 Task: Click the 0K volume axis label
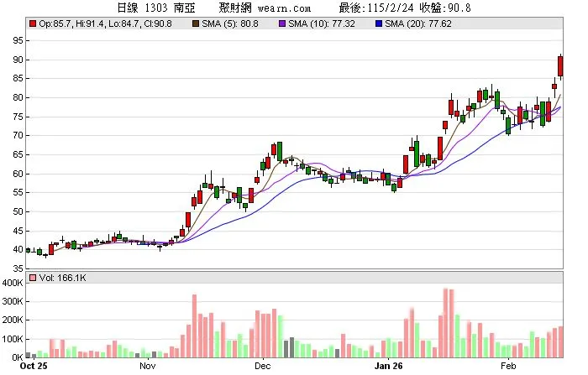(x=18, y=357)
